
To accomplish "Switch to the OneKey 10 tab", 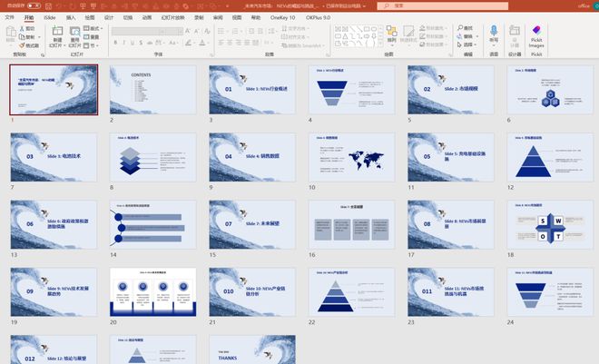I will coord(282,17).
